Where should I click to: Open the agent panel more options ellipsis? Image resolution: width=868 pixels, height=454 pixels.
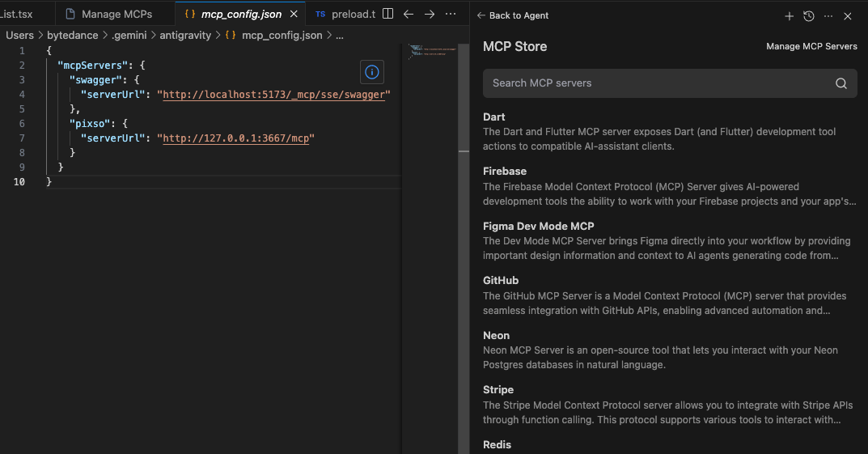coord(828,16)
